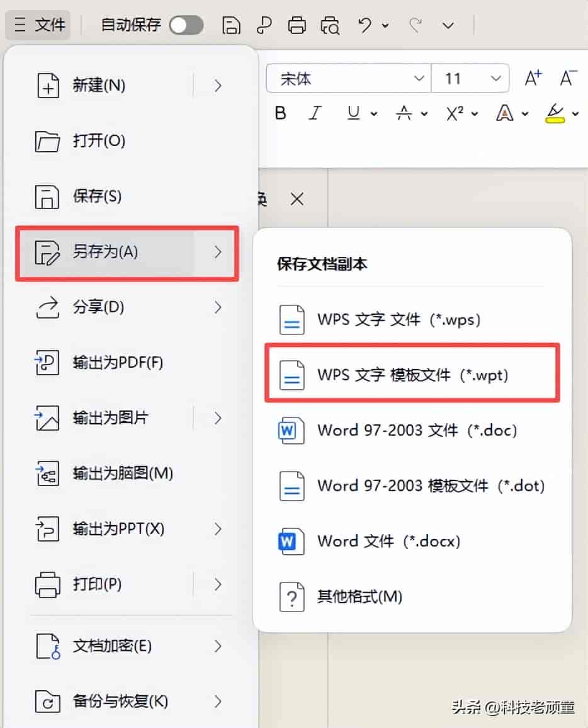Screen dimensions: 588x728
Task: Choose 输出为脑图(M) menu entry
Action: coord(128,474)
